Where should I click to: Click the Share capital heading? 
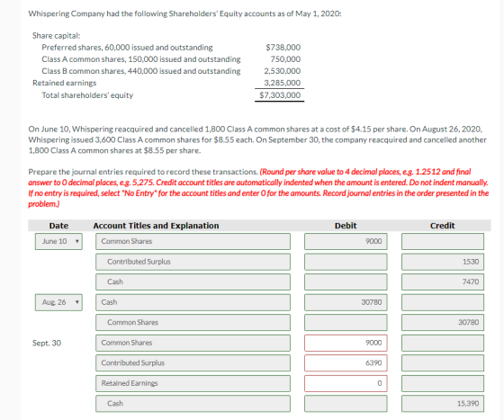click(x=56, y=36)
